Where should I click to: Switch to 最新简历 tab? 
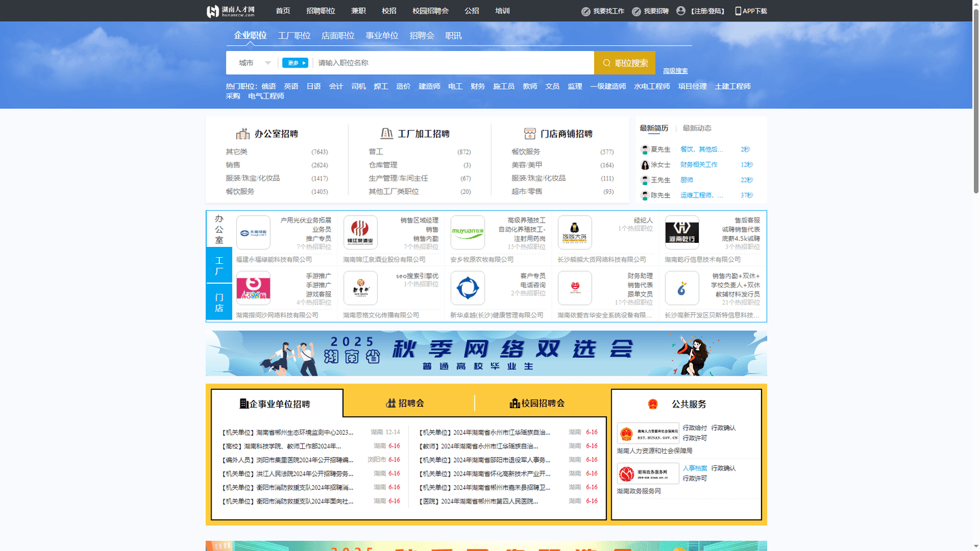pos(654,128)
